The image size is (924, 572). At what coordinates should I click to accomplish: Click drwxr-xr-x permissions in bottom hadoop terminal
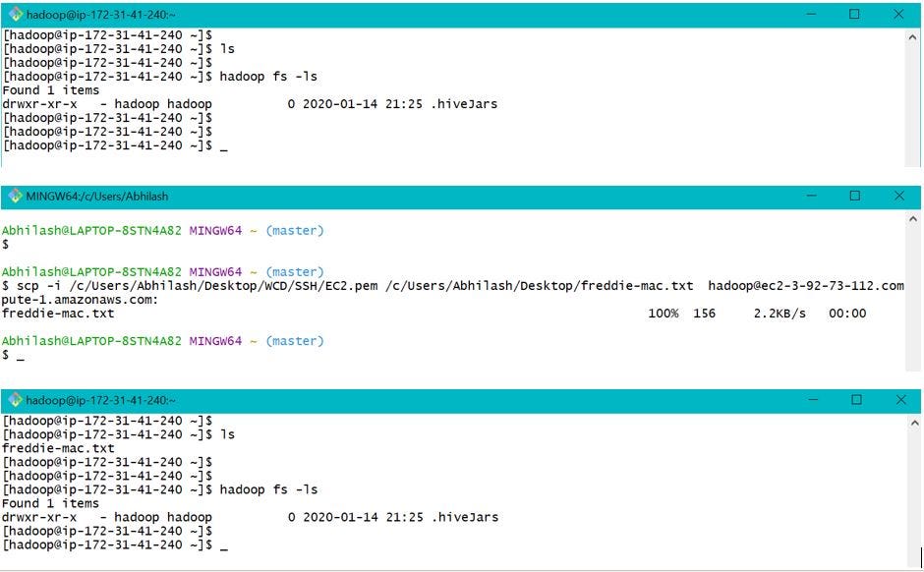pyautogui.click(x=39, y=517)
